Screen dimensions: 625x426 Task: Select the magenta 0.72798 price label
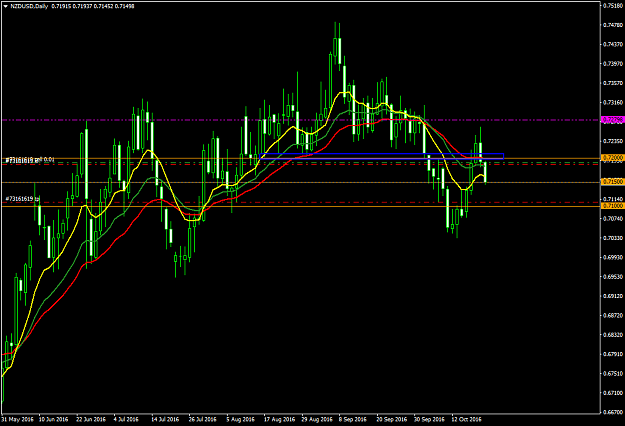(x=612, y=120)
